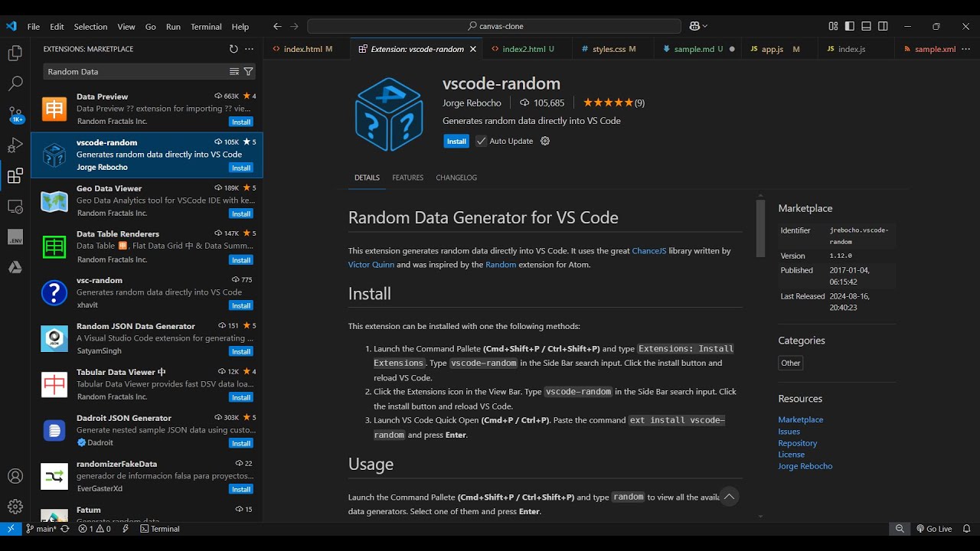980x551 pixels.
Task: Show the CHANGELOG tab
Action: tap(456, 178)
